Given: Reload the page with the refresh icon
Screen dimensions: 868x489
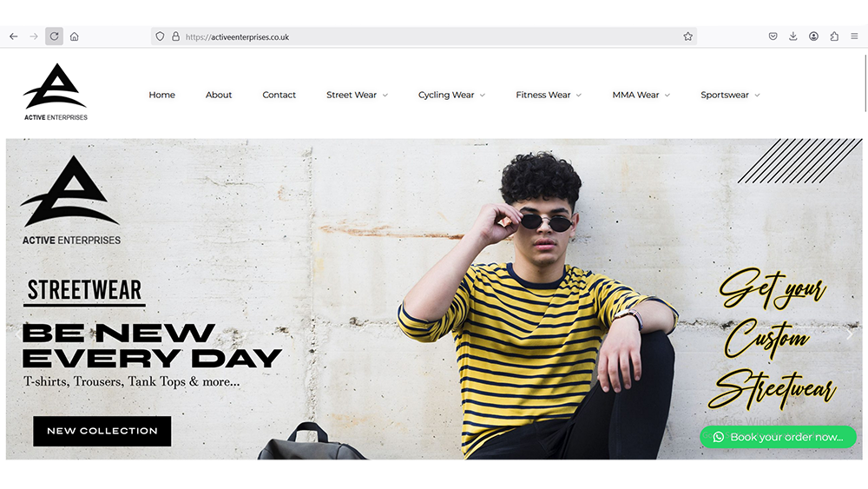Looking at the screenshot, I should [54, 36].
